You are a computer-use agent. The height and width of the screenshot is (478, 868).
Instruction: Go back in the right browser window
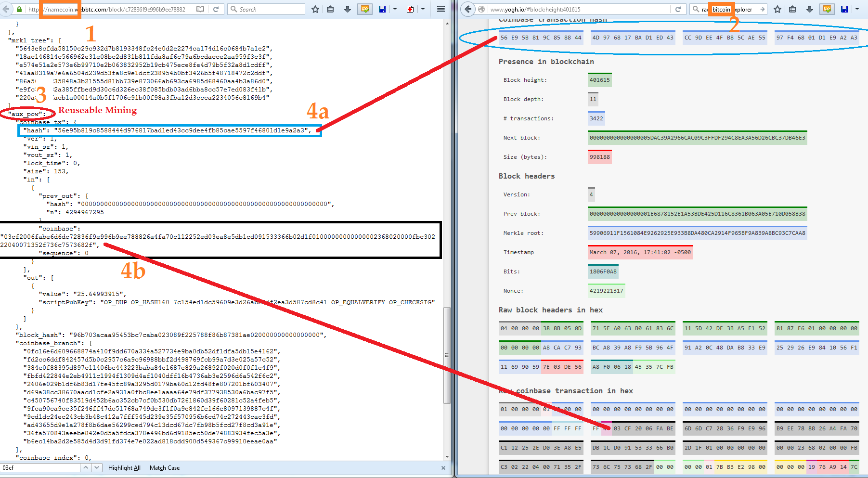click(x=468, y=9)
